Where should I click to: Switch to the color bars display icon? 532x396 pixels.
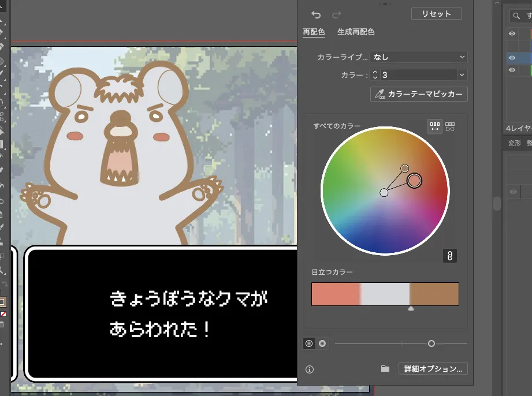click(x=449, y=126)
